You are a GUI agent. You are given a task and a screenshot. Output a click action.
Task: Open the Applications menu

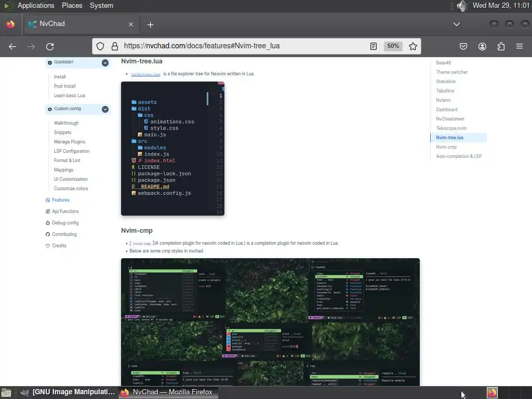click(36, 5)
